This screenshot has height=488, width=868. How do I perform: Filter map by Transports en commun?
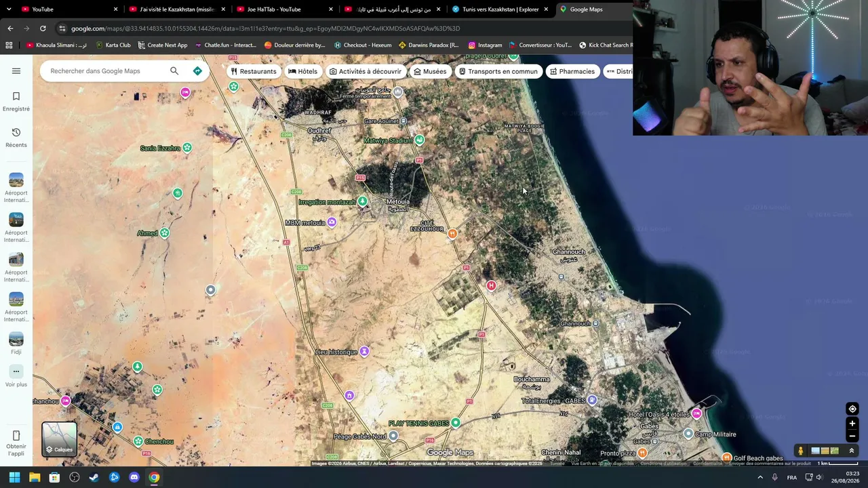pyautogui.click(x=498, y=71)
